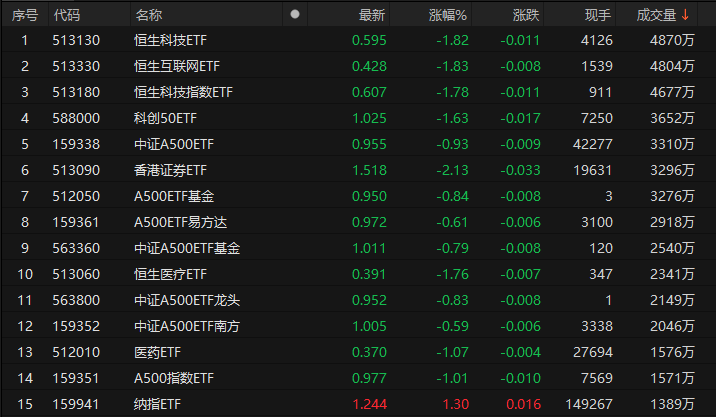Click the 序号 column header
The height and width of the screenshot is (417, 716).
click(x=25, y=15)
